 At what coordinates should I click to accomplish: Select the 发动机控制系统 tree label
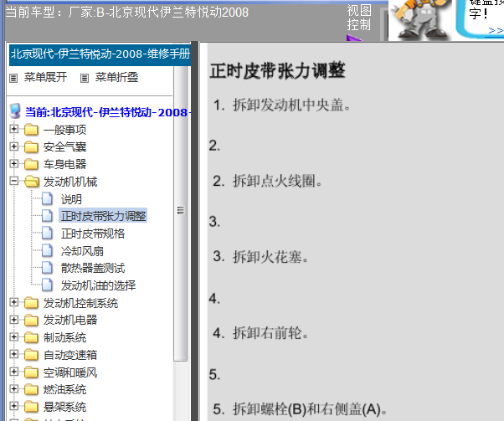click(80, 303)
